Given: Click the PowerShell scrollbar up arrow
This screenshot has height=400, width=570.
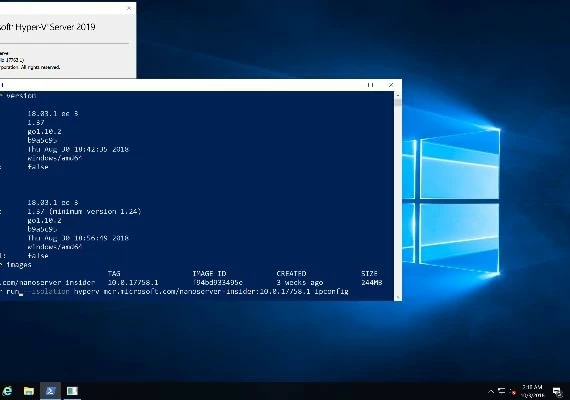Looking at the screenshot, I should 398,95.
